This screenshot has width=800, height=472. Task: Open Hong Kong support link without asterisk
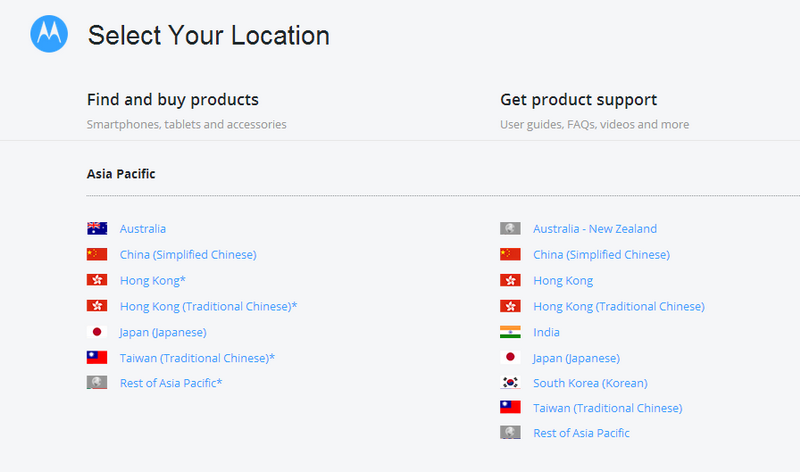[x=563, y=281]
